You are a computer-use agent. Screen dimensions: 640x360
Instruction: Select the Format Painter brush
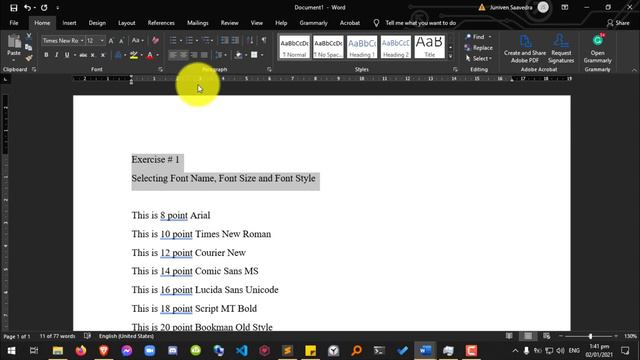pyautogui.click(x=29, y=58)
